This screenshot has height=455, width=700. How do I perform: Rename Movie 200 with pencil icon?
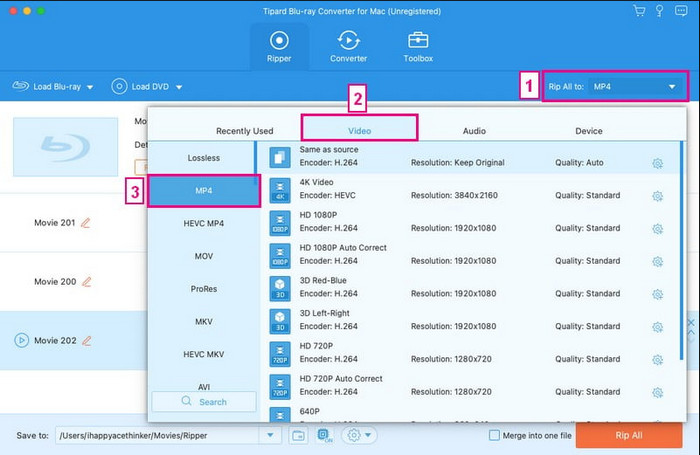pos(87,281)
